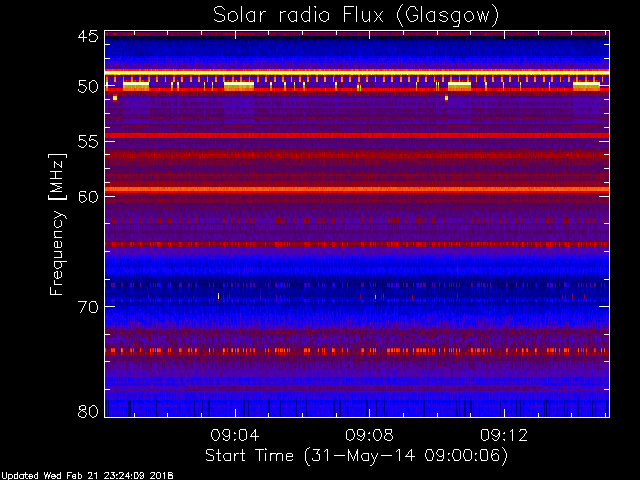The width and height of the screenshot is (640, 480).
Task: Click the 09:12 time label
Action: tap(504, 435)
